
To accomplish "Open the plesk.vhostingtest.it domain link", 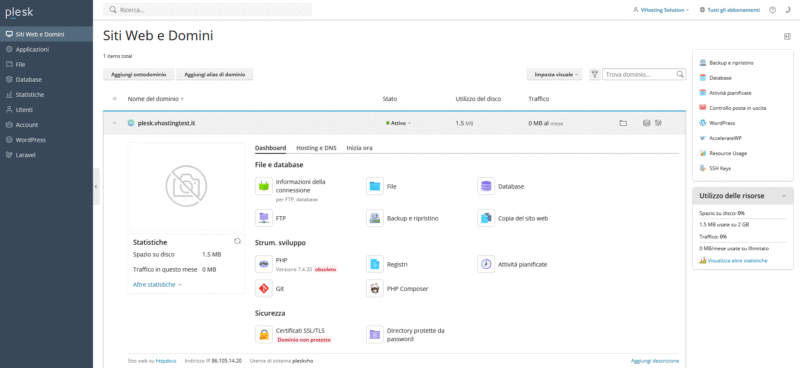I will [x=166, y=123].
